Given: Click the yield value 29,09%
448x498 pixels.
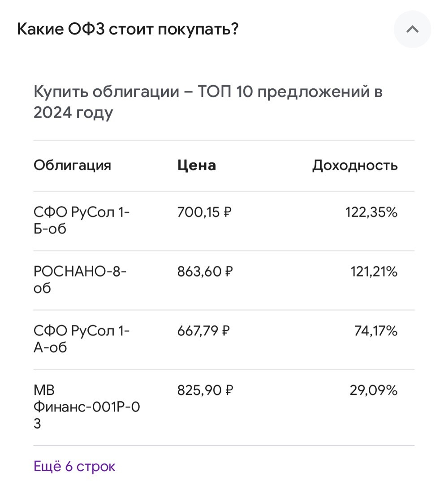Looking at the screenshot, I should 374,390.
